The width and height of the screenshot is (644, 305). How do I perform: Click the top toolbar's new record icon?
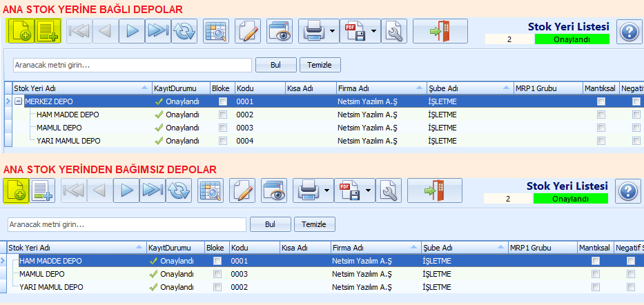tap(21, 31)
